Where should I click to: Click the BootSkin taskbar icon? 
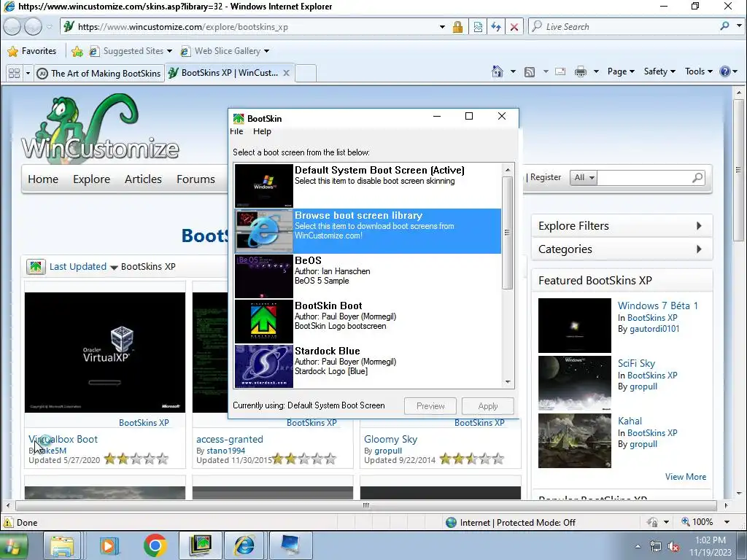point(200,545)
